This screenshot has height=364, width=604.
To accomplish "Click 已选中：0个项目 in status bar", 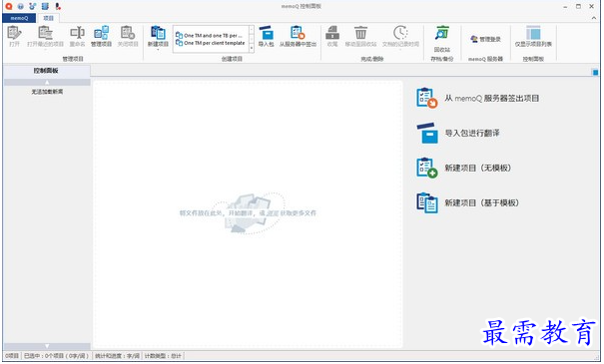I will (x=56, y=356).
